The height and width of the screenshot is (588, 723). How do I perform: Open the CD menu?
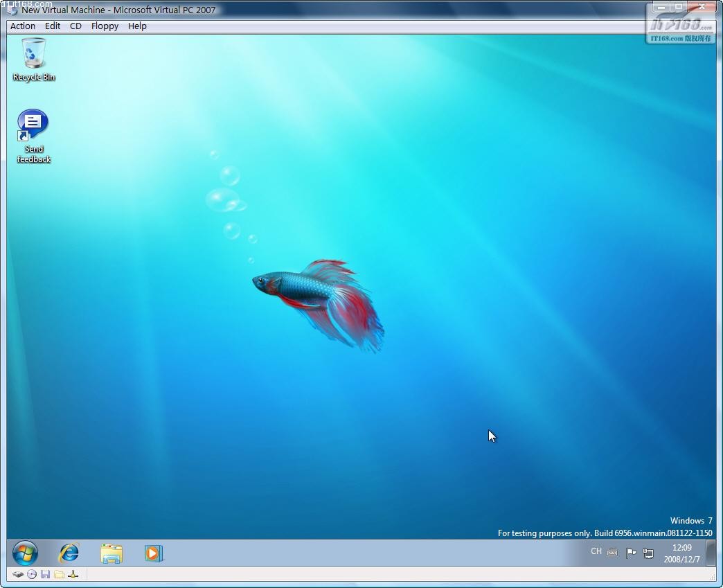tap(75, 26)
